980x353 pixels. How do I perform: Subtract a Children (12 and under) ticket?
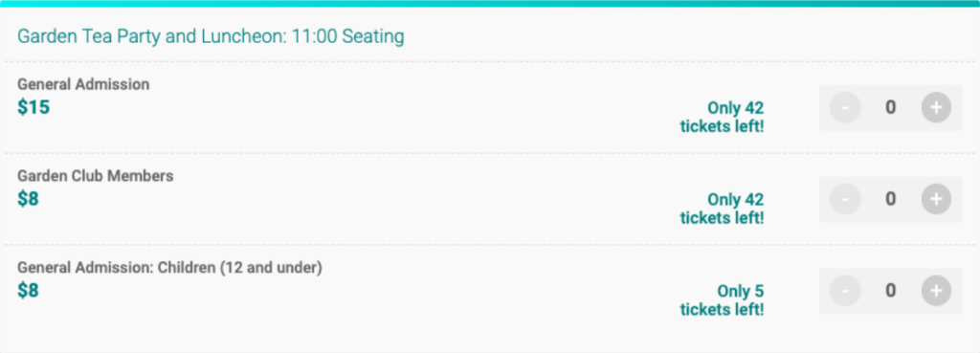[845, 291]
